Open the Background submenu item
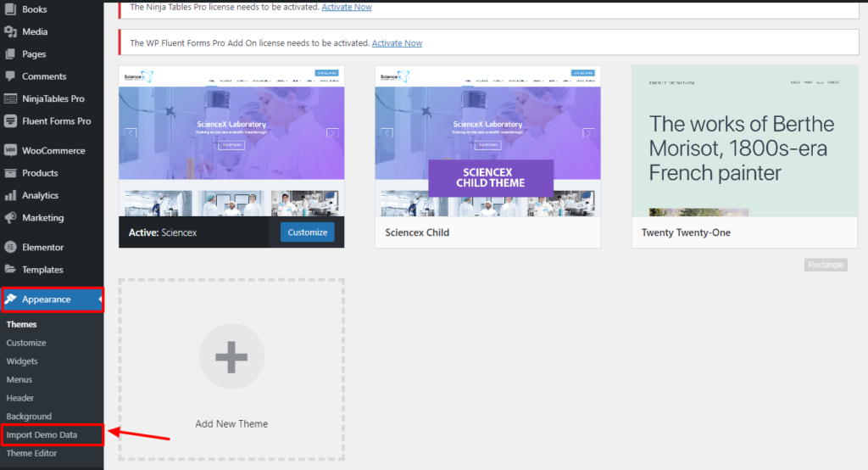The image size is (868, 470). point(29,417)
